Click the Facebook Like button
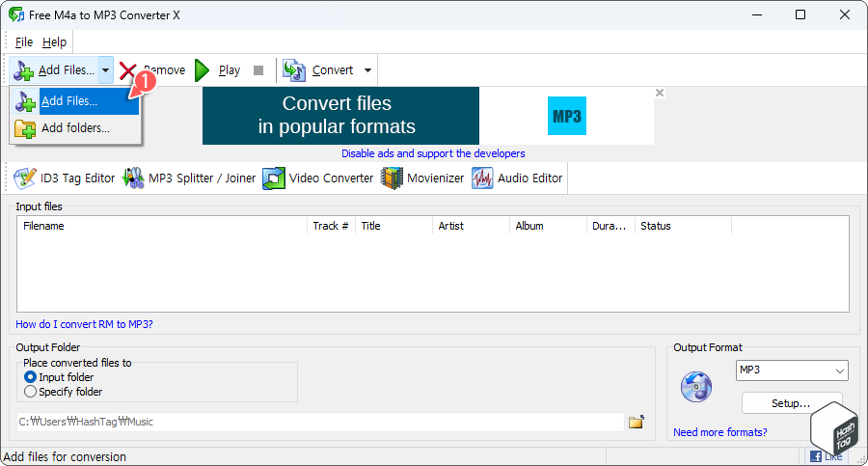Screen dimensions: 868x466 click(x=826, y=456)
